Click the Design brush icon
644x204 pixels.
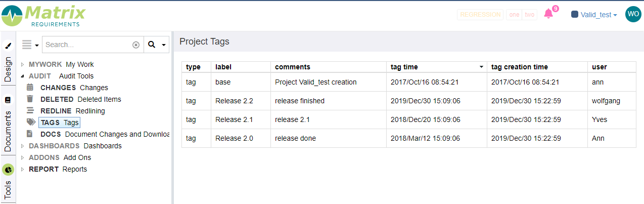[x=8, y=46]
